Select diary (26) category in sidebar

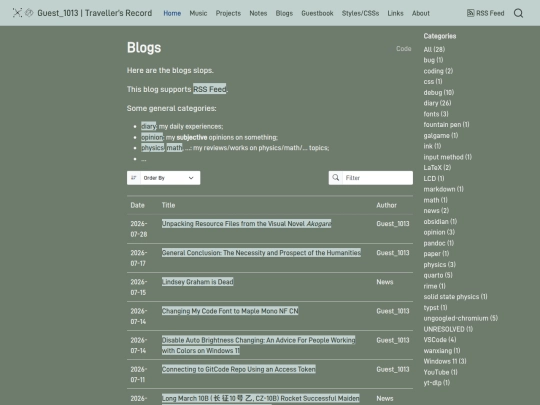[x=437, y=103]
